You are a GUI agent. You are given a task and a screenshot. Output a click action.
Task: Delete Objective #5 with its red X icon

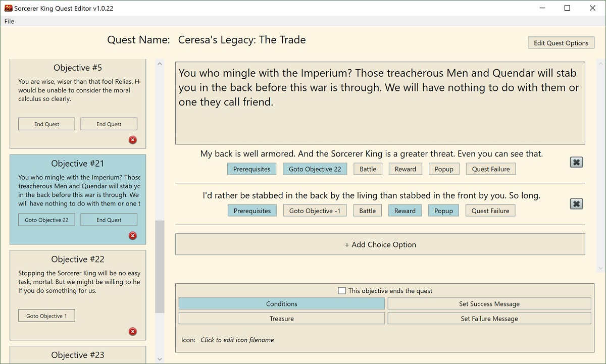[133, 140]
